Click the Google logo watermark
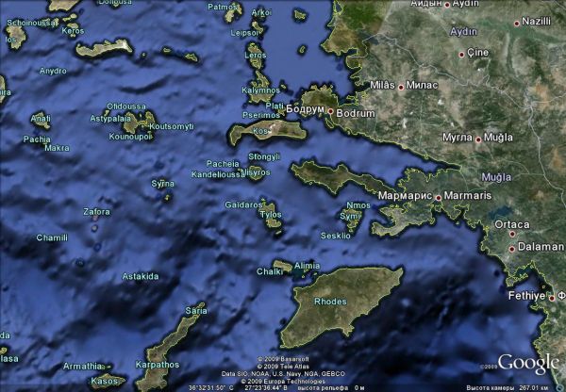The image size is (566, 392). click(x=528, y=363)
